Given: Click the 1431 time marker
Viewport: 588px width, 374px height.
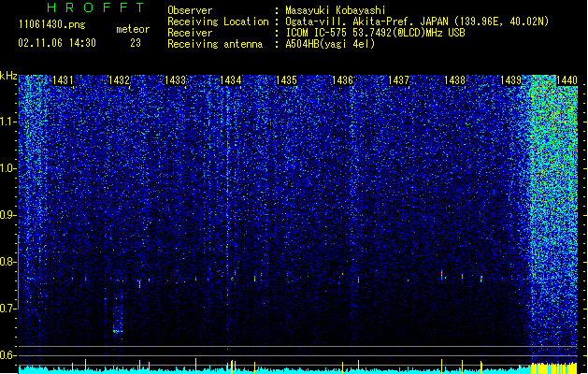Looking at the screenshot, I should (x=63, y=80).
